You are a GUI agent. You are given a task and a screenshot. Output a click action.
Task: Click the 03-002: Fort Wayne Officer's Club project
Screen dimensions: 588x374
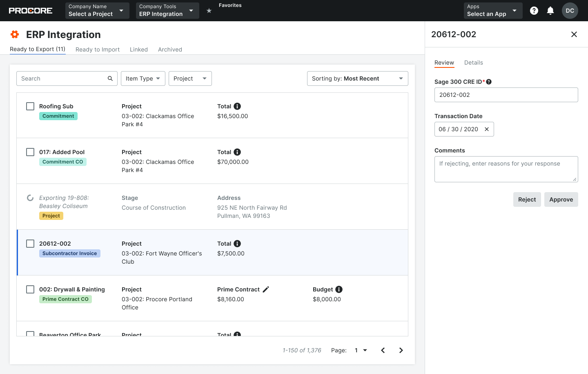[162, 258]
